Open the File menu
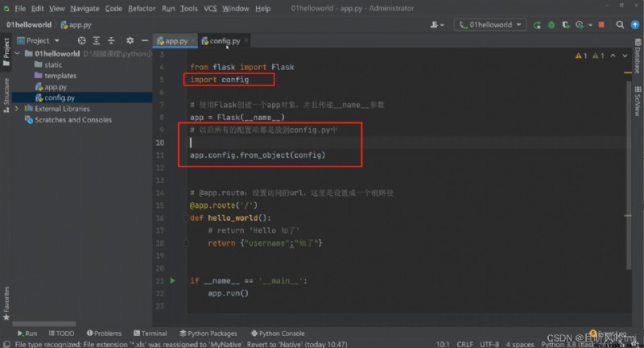The width and height of the screenshot is (644, 348). pos(20,8)
